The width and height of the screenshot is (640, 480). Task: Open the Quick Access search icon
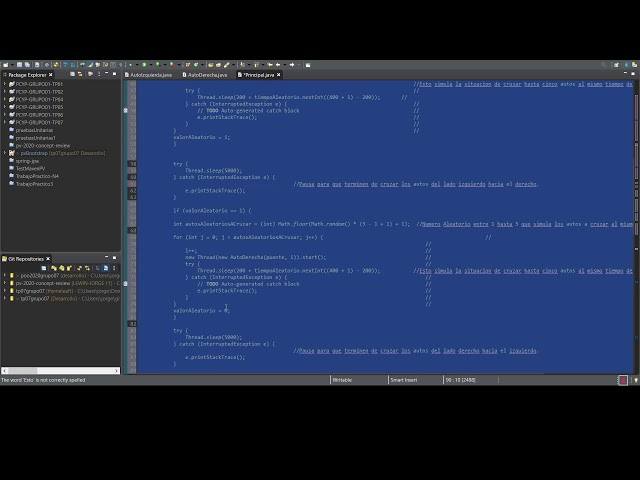pyautogui.click(x=603, y=65)
